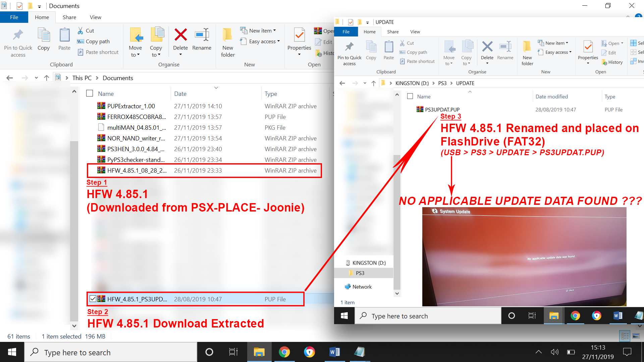Open Task View on the bottom taskbar
Screen dimensions: 644x362
(233, 352)
